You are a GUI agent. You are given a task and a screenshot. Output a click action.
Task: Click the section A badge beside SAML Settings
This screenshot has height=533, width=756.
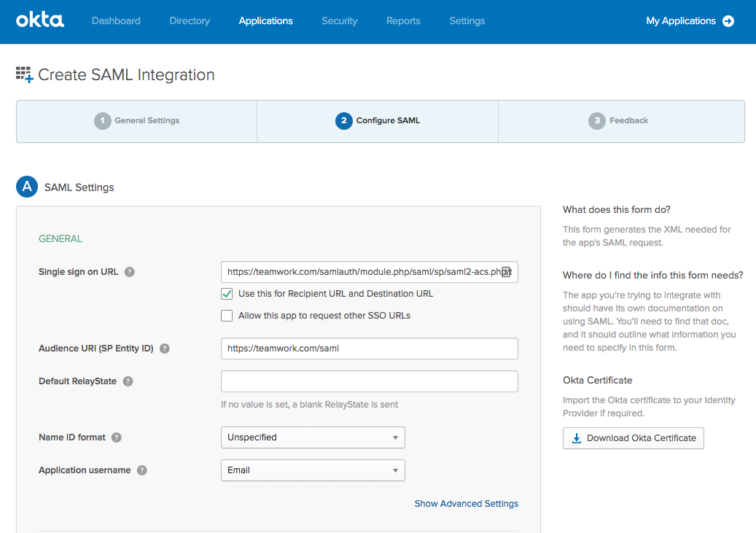tap(27, 187)
